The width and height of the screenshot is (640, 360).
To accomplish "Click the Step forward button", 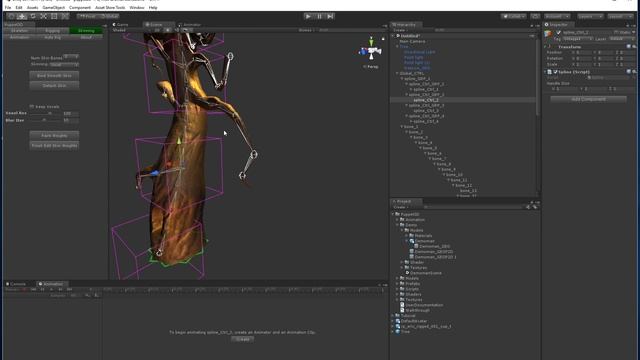I will click(x=330, y=16).
